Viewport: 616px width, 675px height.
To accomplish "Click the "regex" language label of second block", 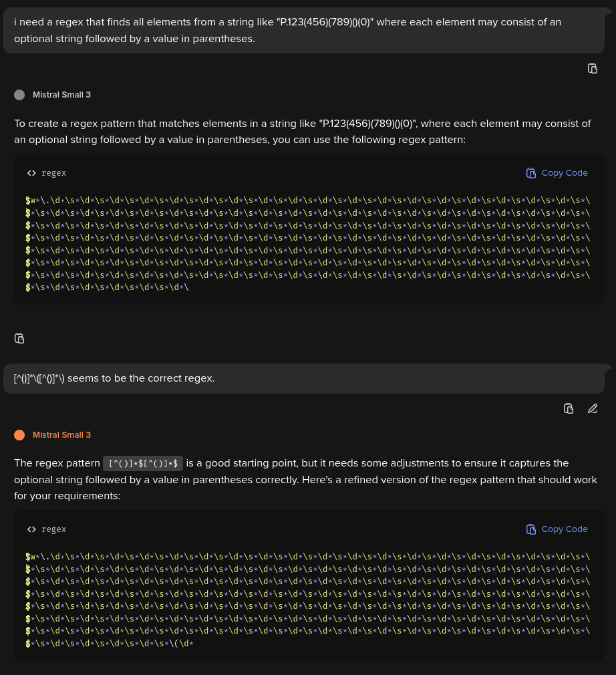I will coord(54,529).
